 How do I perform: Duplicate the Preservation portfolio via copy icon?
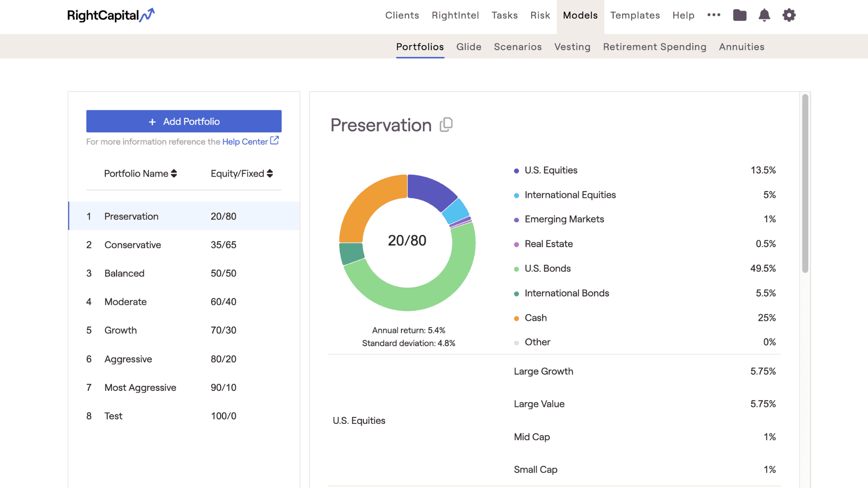pos(446,125)
